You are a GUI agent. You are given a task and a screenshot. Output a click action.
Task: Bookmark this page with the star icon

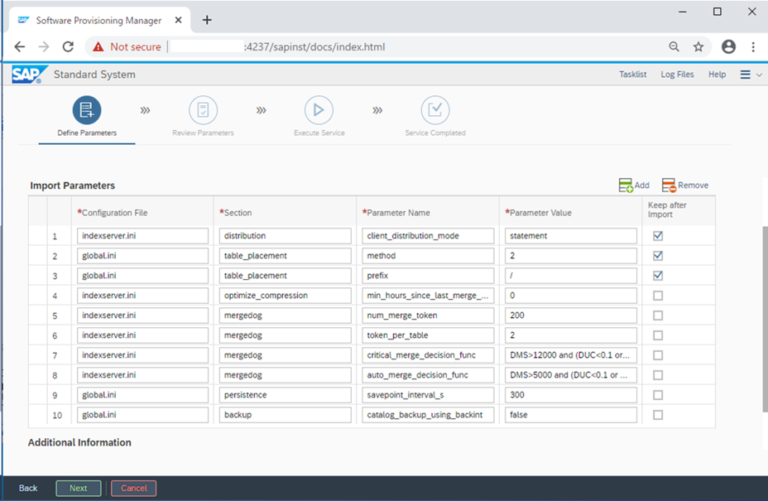tap(698, 46)
